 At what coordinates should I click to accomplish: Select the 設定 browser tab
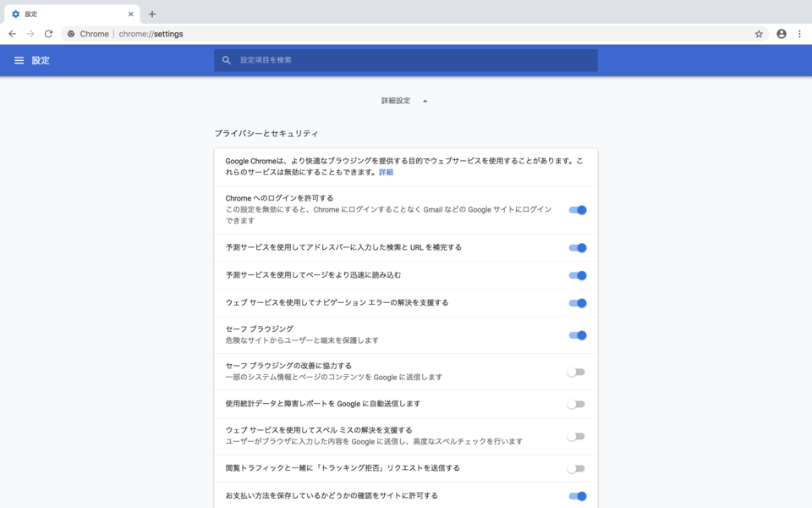[x=72, y=14]
